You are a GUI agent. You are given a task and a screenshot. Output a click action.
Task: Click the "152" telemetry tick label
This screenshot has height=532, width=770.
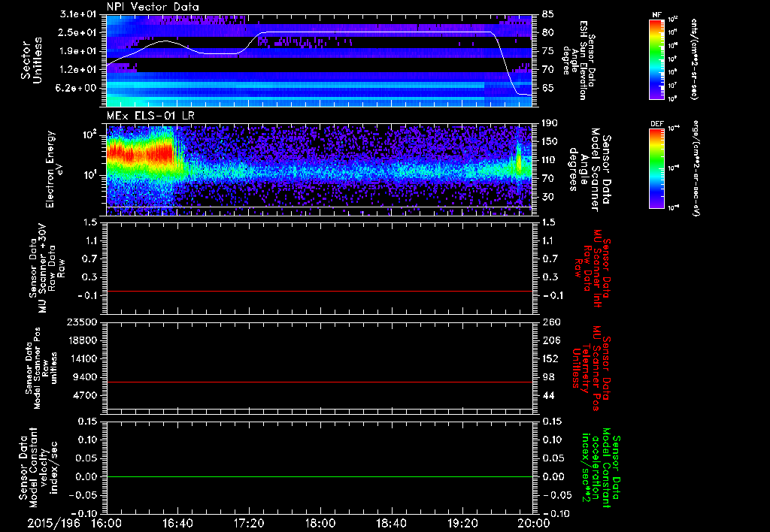[550, 358]
